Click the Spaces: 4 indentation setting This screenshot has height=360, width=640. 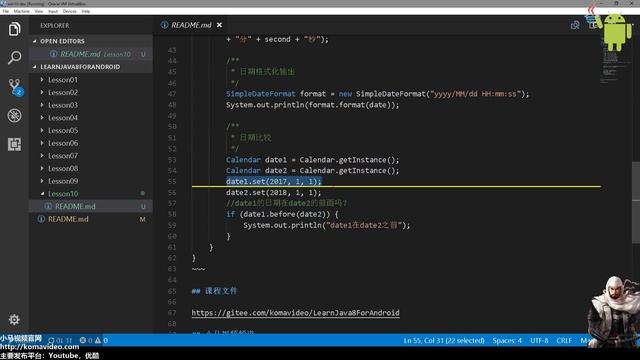click(x=507, y=340)
